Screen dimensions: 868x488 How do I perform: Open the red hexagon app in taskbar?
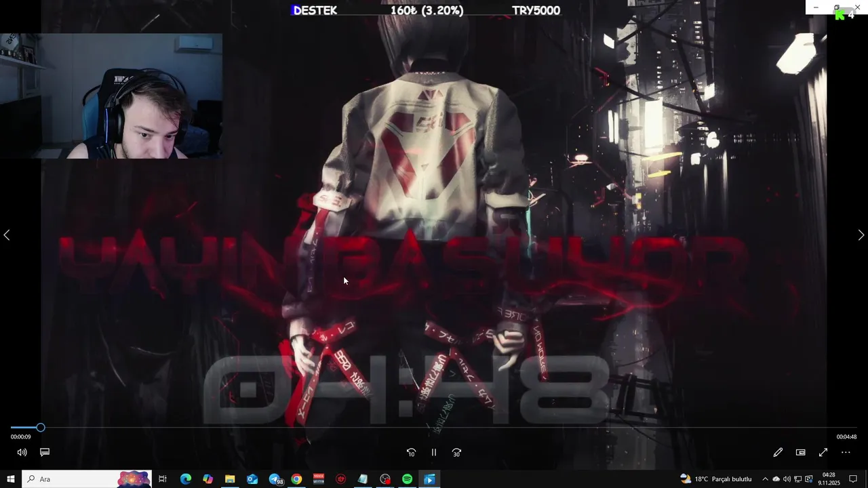pos(341,479)
